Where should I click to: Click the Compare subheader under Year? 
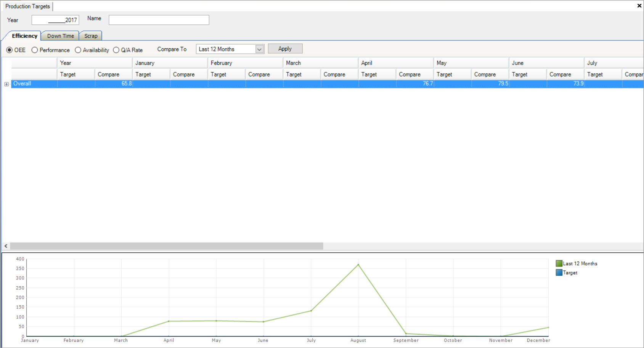coord(113,74)
